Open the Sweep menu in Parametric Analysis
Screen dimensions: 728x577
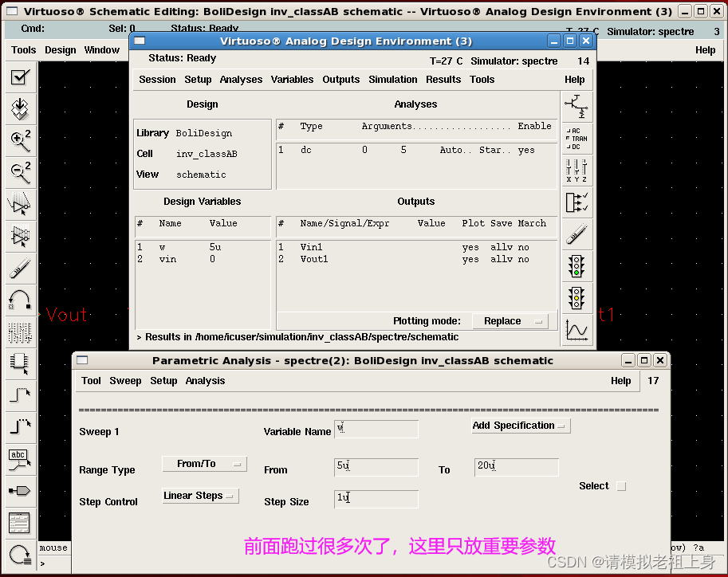[x=125, y=381]
